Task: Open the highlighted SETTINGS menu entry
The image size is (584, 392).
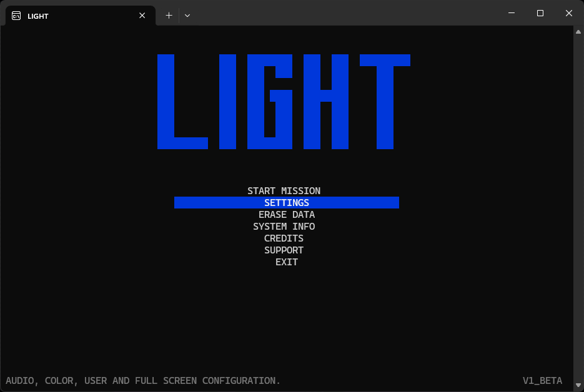Action: (x=287, y=202)
